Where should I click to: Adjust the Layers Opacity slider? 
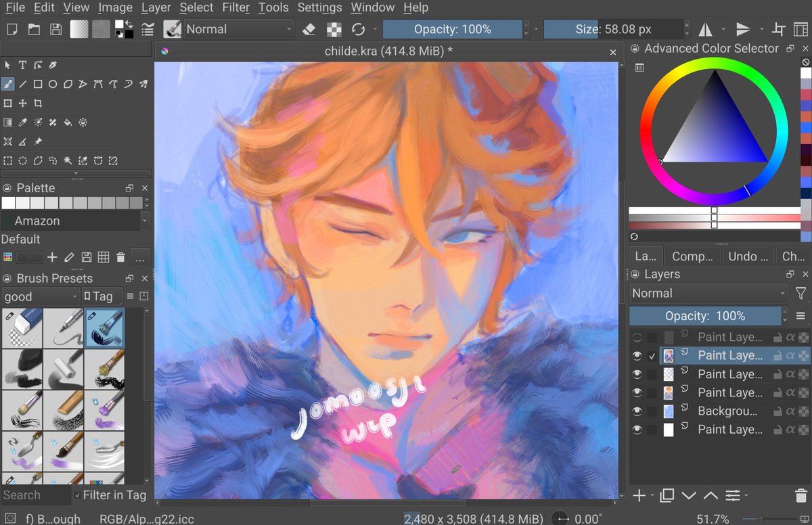pyautogui.click(x=704, y=316)
